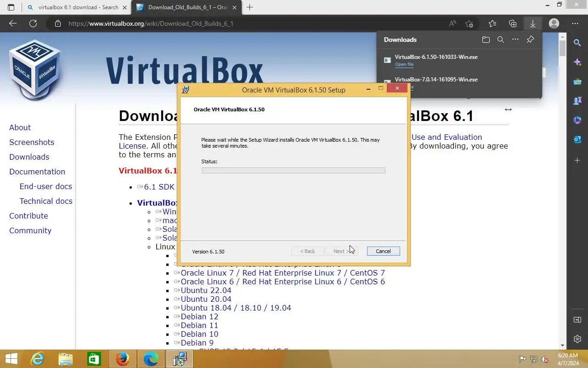Select the VirtualBox setup taskbar icon

180,359
